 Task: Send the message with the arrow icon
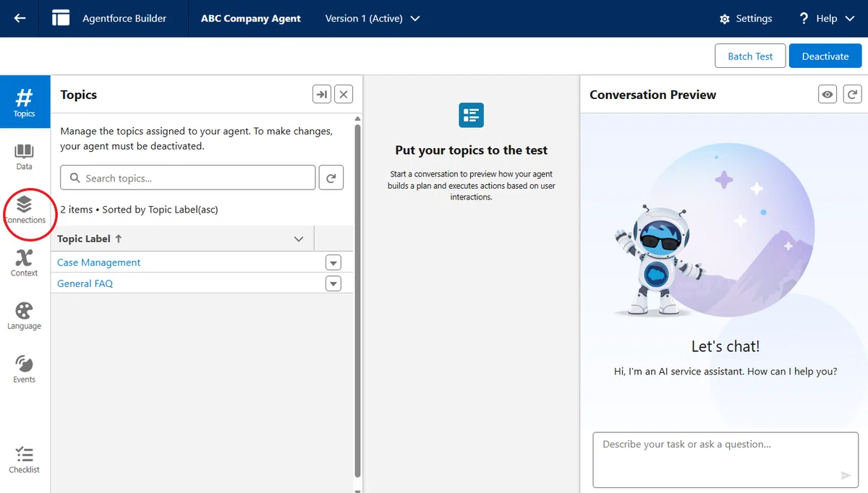[846, 475]
